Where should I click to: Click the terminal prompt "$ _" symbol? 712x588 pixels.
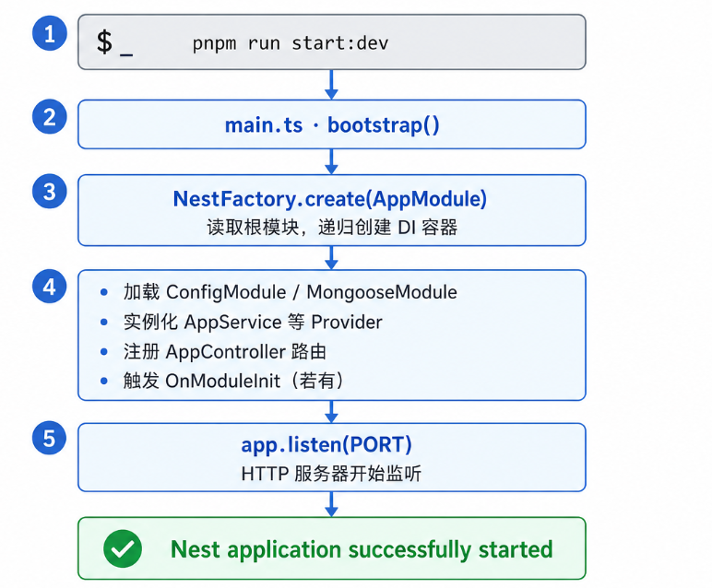tap(115, 42)
